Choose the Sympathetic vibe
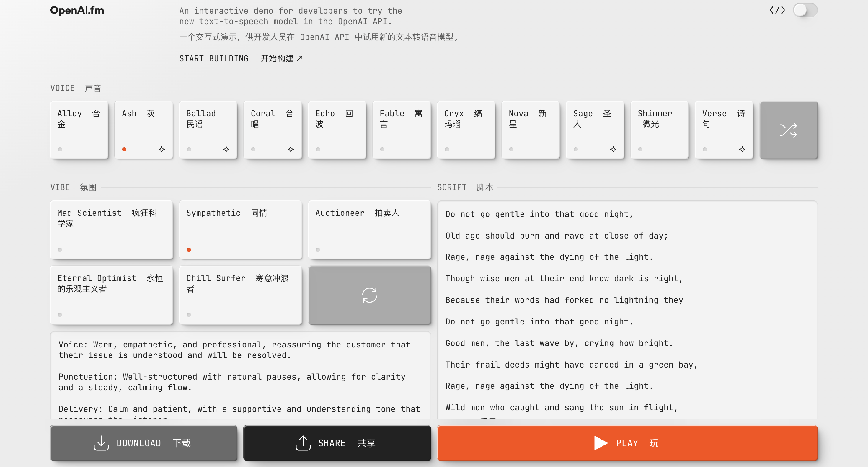 click(241, 230)
